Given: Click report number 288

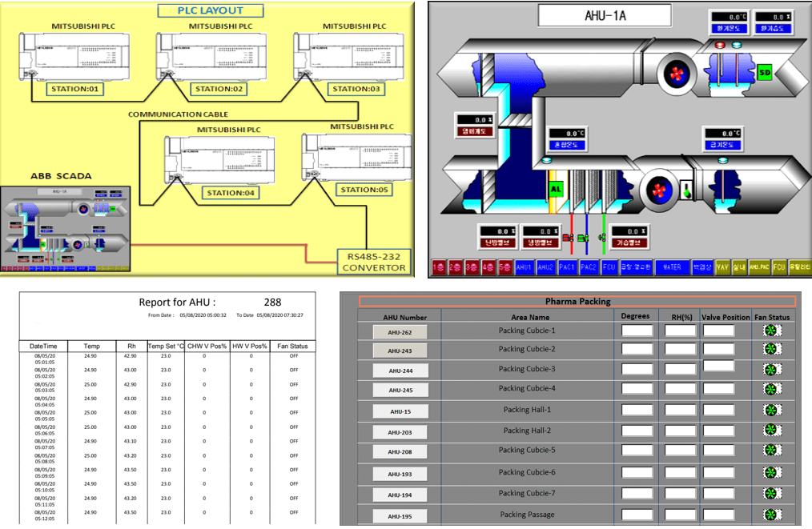Looking at the screenshot, I should tap(272, 303).
